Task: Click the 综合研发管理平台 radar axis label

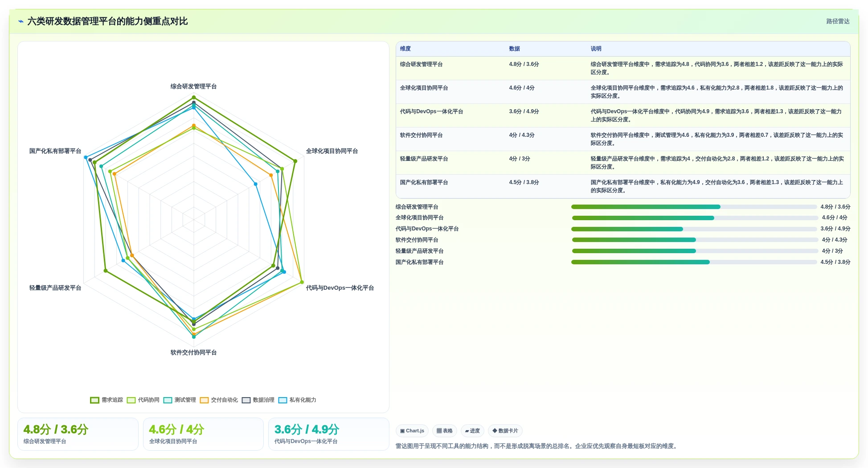Action: (x=193, y=86)
